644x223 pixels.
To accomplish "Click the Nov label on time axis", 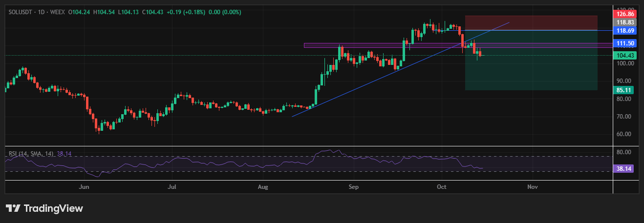I will coord(532,187).
